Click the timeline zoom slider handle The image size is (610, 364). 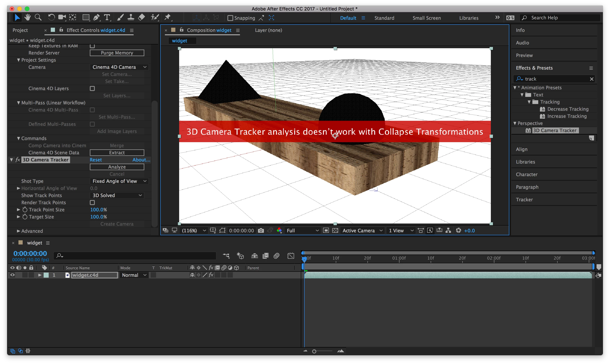click(x=314, y=351)
